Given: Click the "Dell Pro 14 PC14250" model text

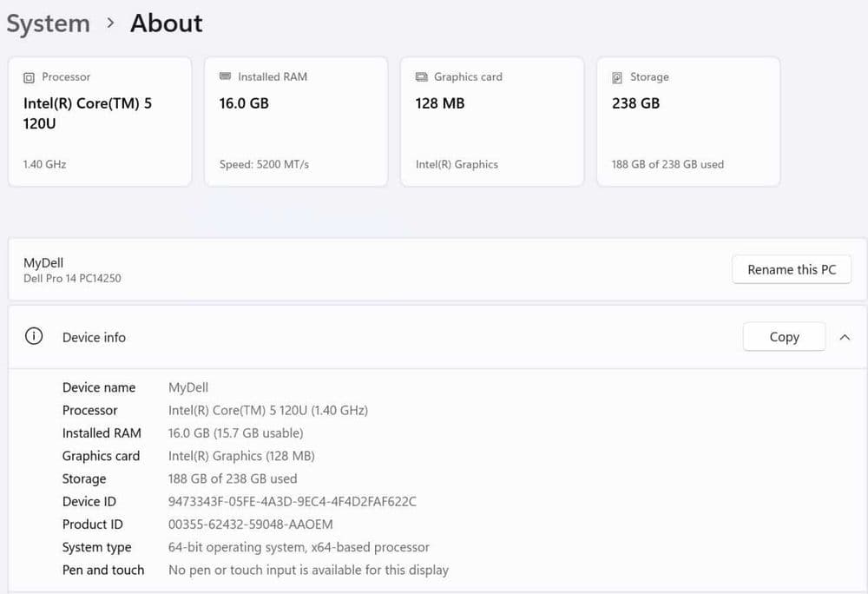Looking at the screenshot, I should click(x=72, y=279).
